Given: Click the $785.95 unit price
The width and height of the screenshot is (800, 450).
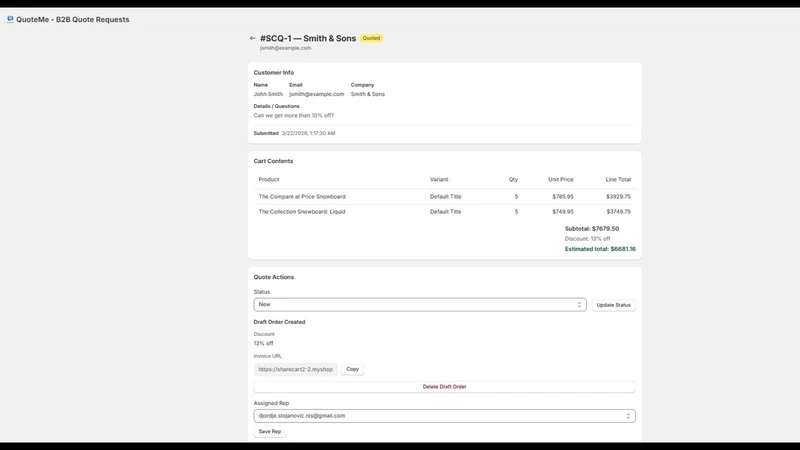Looking at the screenshot, I should point(563,196).
